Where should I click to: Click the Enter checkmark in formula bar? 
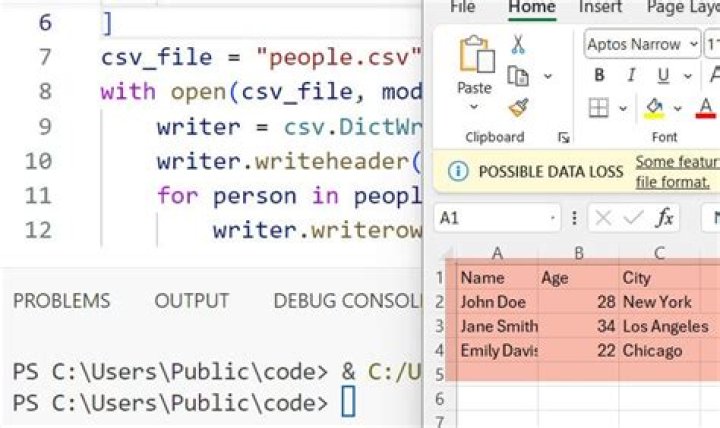point(633,217)
